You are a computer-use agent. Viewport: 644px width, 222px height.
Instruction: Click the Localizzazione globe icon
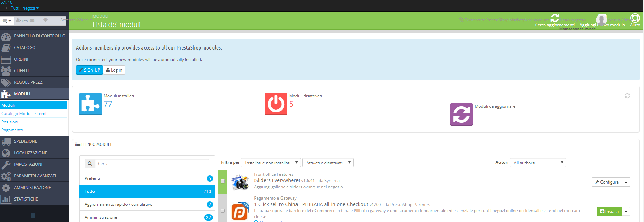click(x=6, y=153)
